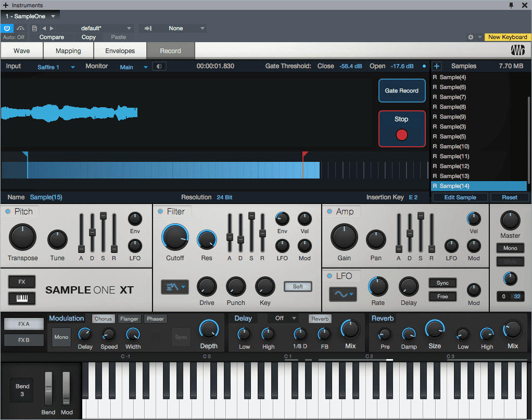The image size is (532, 420).
Task: Switch to the Mapping tab
Action: coord(68,50)
